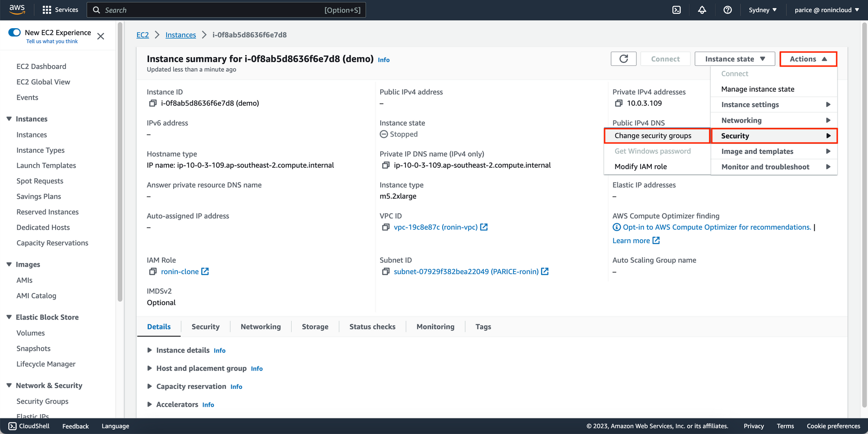Open the help question mark menu

728,10
